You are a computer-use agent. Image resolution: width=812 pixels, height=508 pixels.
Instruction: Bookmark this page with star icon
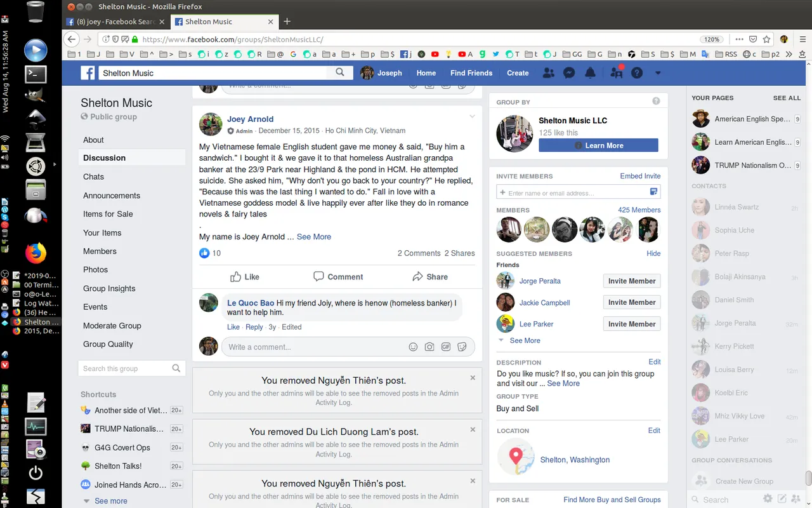(766, 39)
